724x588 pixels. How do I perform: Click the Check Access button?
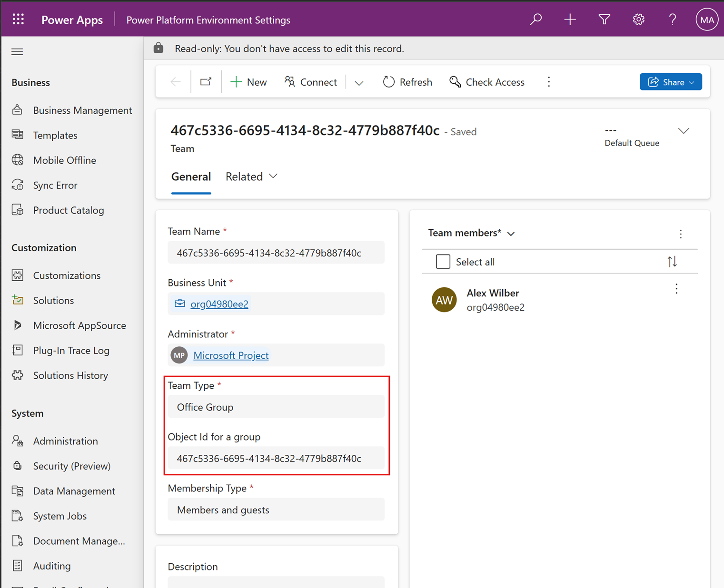tap(487, 82)
